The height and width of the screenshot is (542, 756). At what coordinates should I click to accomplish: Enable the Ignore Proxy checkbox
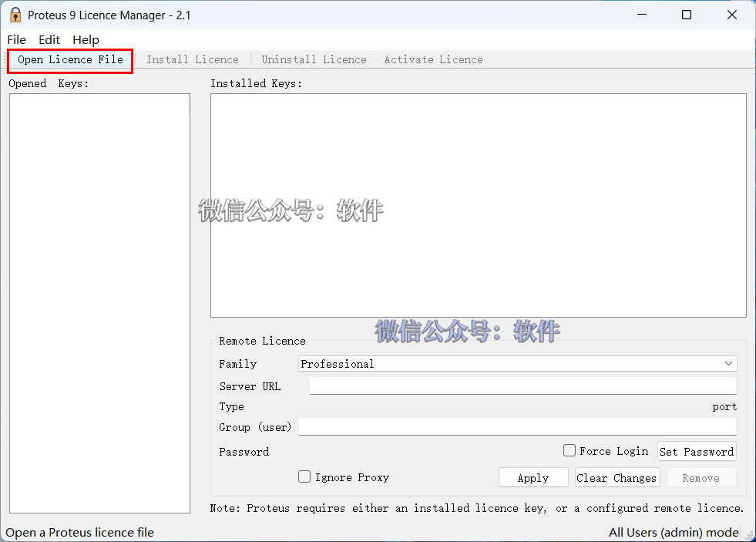304,477
